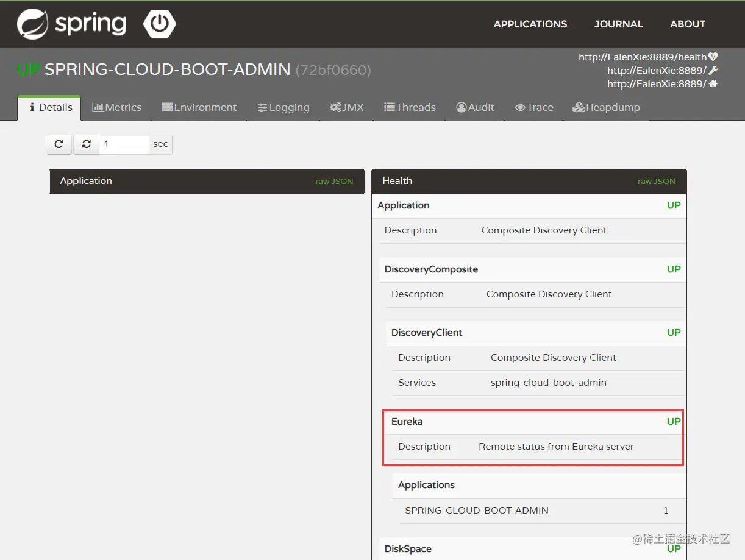Switch to the Trace tab

[x=534, y=108]
